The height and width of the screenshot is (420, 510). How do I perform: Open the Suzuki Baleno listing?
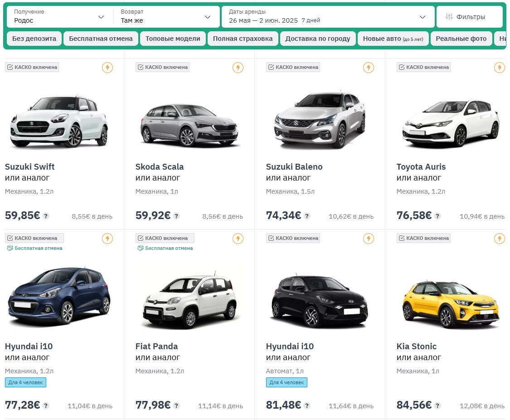(294, 166)
